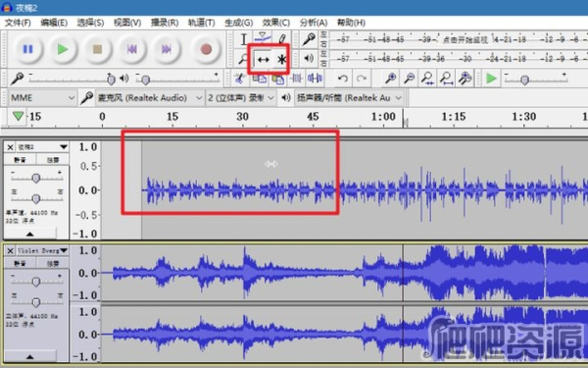Undo the last action
The width and height of the screenshot is (588, 368).
pos(342,79)
